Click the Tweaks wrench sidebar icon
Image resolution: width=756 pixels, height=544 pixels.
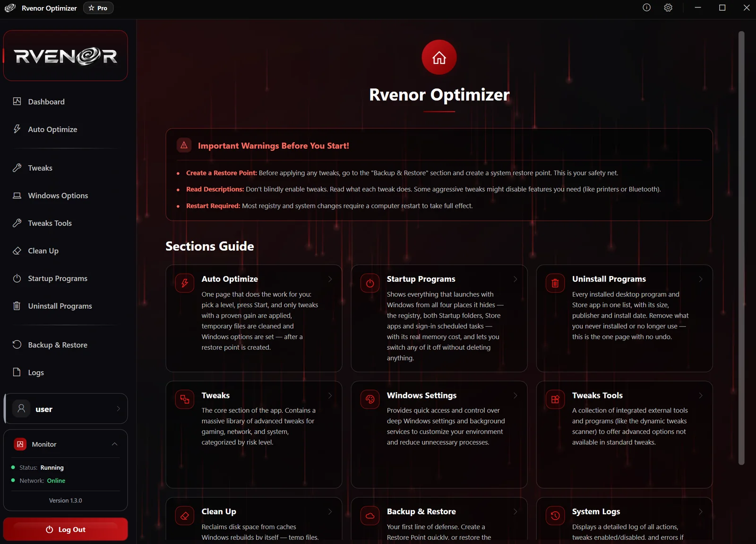point(17,168)
